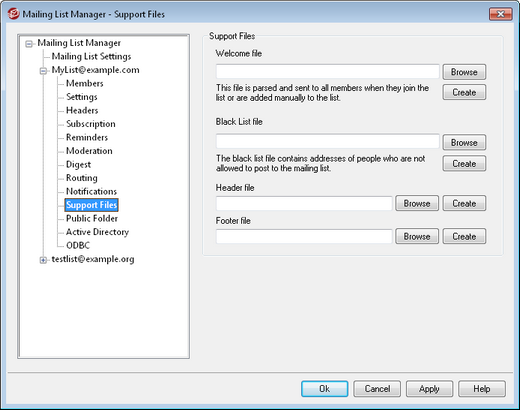Click the Apply button
Viewport: 520px width, 410px height.
pyautogui.click(x=429, y=389)
